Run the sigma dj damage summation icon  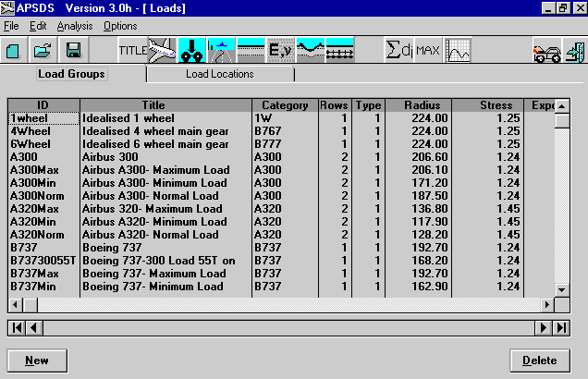pos(399,50)
